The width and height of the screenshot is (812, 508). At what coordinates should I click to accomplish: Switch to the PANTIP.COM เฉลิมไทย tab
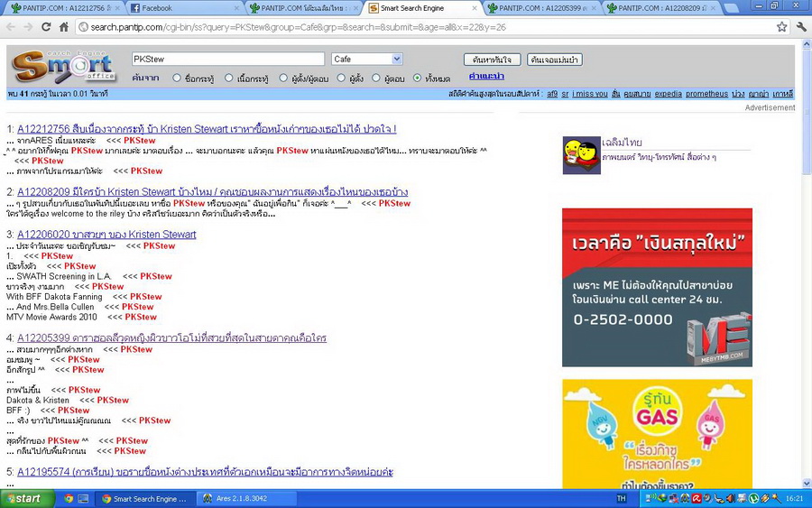(303, 8)
